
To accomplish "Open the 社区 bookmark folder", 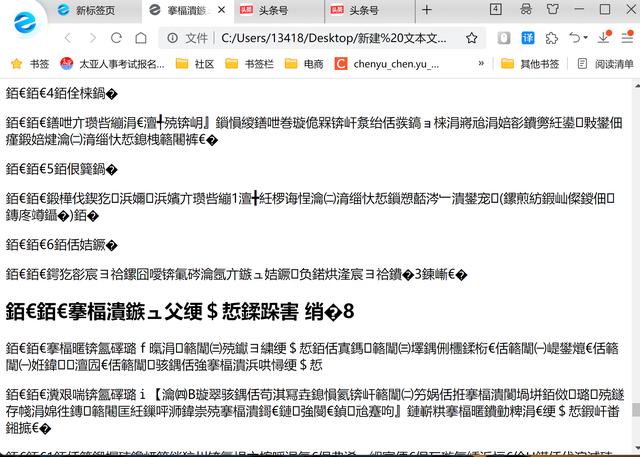I will click(195, 64).
